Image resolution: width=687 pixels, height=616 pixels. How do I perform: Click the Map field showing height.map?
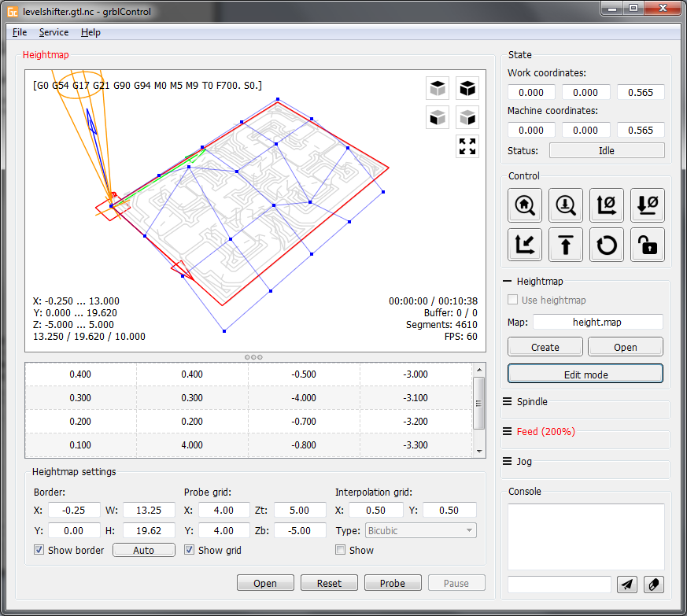[x=597, y=322]
